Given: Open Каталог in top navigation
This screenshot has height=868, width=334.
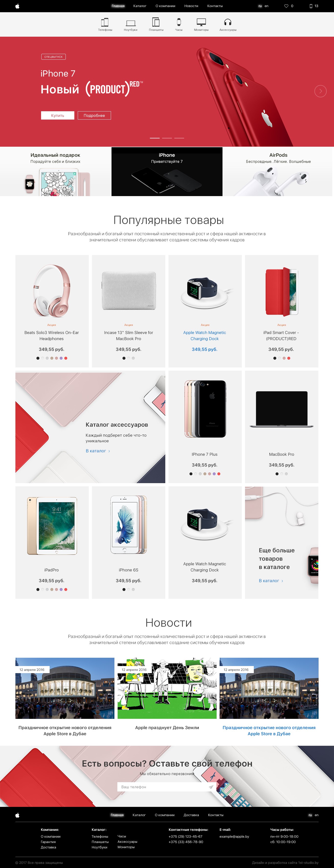Looking at the screenshot, I should click(x=140, y=6).
